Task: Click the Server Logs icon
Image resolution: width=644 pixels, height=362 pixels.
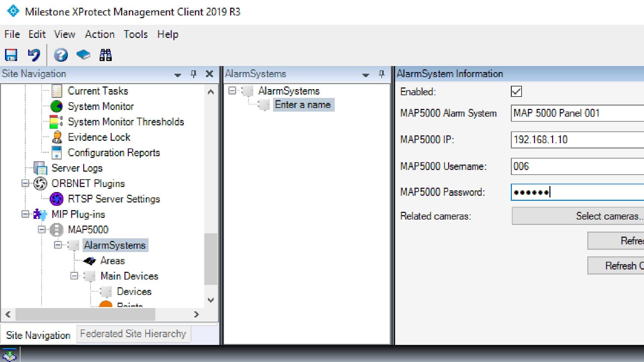Action: pyautogui.click(x=40, y=168)
